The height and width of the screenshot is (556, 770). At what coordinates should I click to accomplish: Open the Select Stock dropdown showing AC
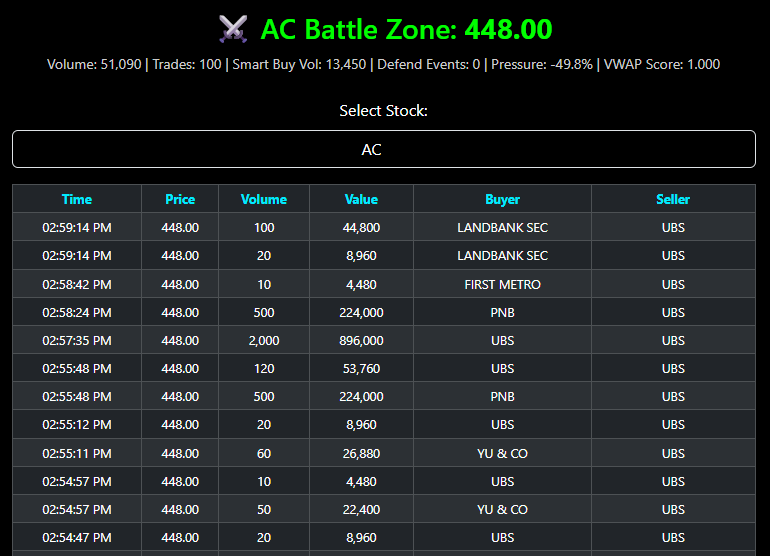(x=384, y=149)
